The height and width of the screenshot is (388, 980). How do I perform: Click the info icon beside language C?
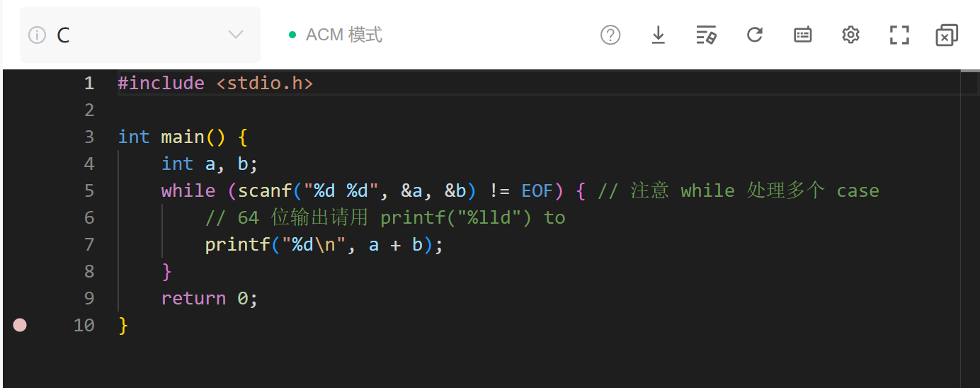coord(37,35)
